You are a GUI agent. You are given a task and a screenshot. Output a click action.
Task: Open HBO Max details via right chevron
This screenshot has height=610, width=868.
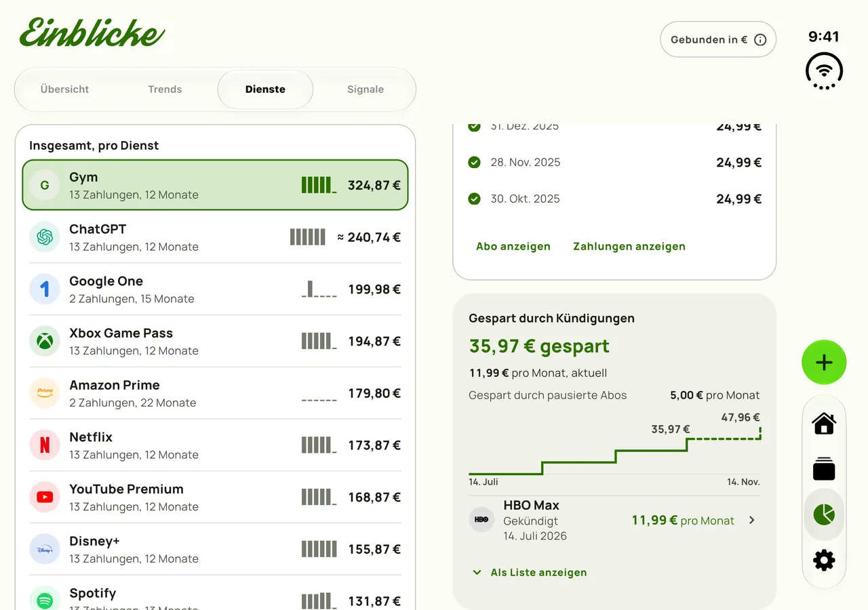pyautogui.click(x=751, y=521)
